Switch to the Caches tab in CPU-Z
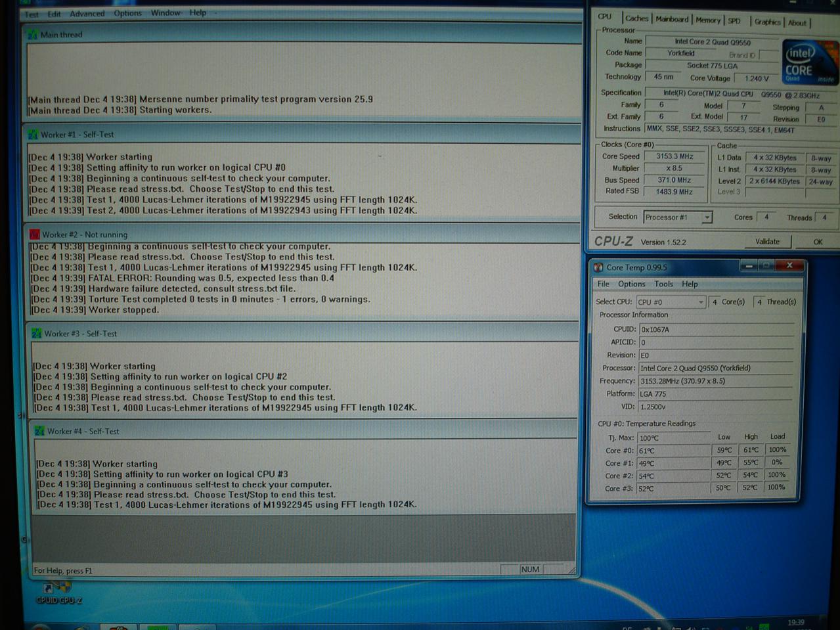 (x=636, y=18)
